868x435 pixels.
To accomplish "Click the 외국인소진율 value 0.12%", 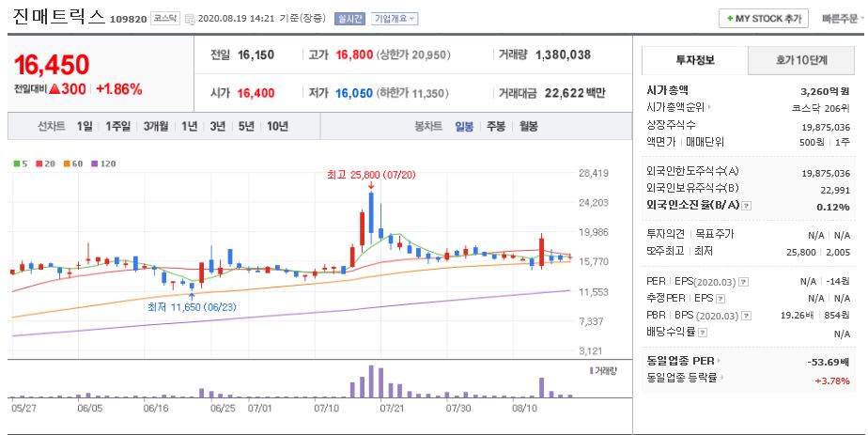I will tap(833, 207).
